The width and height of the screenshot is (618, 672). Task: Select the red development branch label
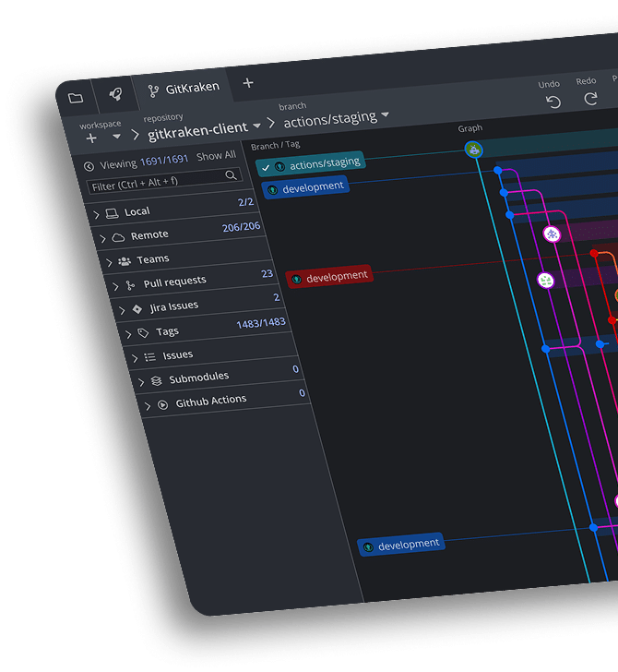click(x=330, y=276)
